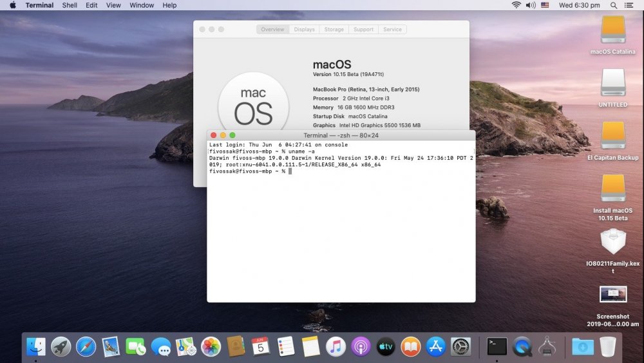Image resolution: width=644 pixels, height=363 pixels.
Task: Open Safari in the Dock
Action: (x=86, y=346)
